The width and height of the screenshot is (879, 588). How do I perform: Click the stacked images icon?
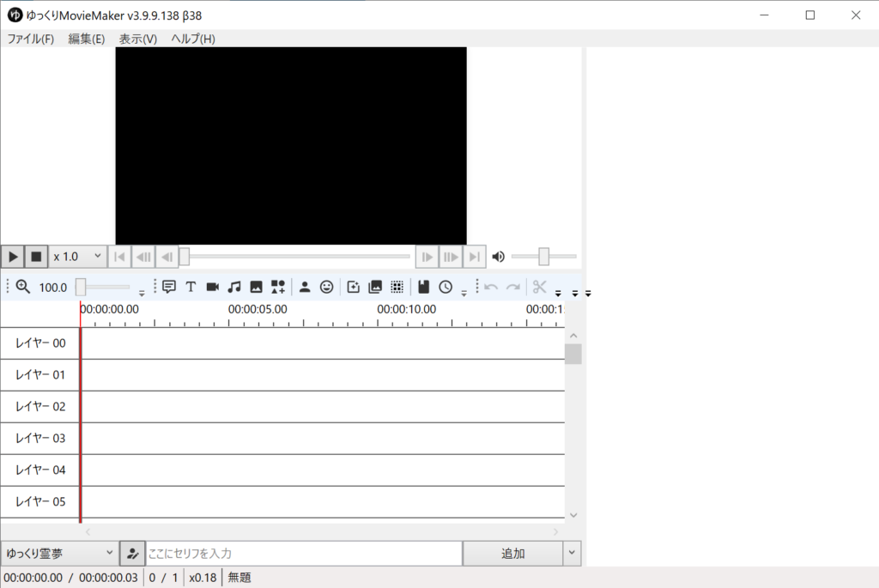pyautogui.click(x=375, y=287)
